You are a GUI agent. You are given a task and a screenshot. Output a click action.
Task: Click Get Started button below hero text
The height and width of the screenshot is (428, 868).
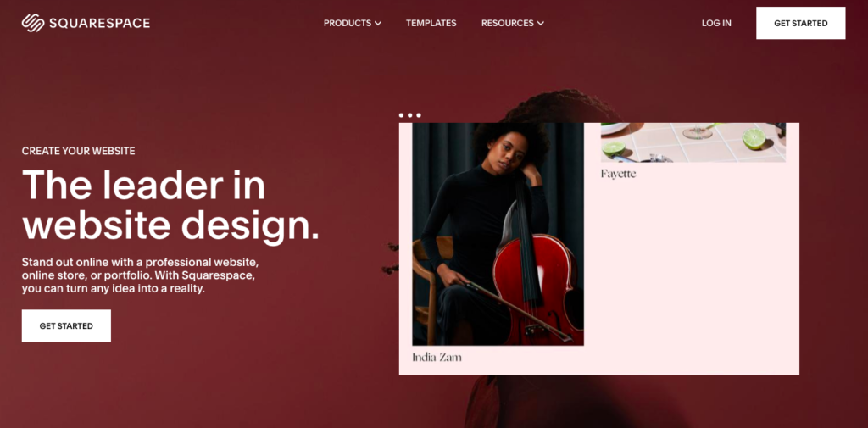pos(66,325)
